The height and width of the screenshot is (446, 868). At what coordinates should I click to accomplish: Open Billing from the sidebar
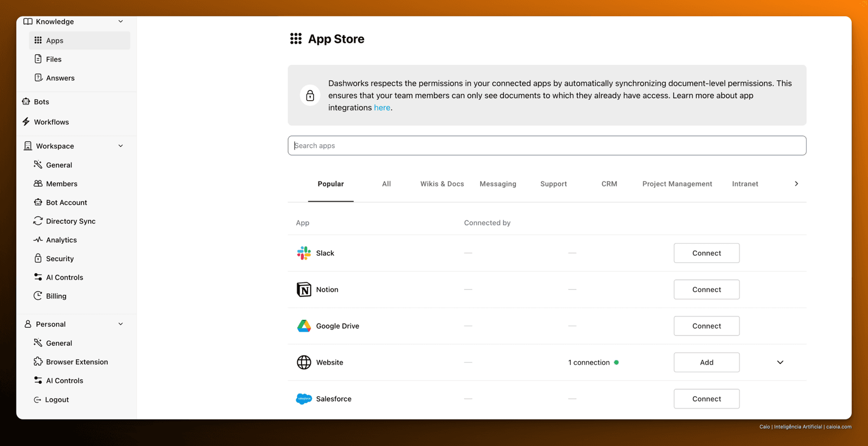tap(56, 296)
